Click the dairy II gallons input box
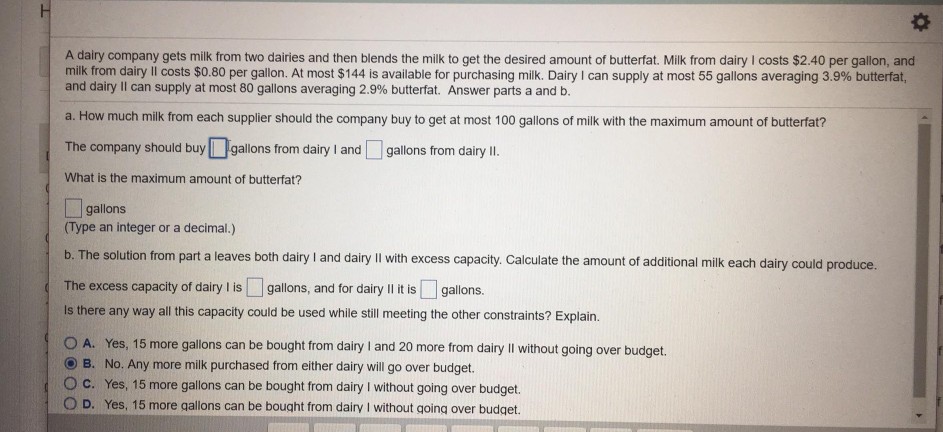 [373, 151]
